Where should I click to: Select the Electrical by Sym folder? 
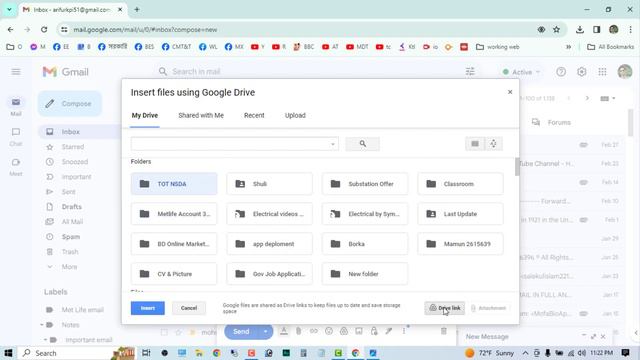[365, 214]
